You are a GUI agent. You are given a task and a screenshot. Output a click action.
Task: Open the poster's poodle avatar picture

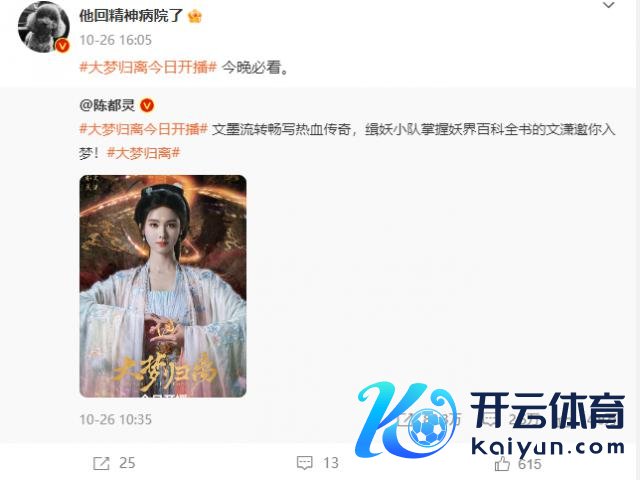[x=44, y=27]
